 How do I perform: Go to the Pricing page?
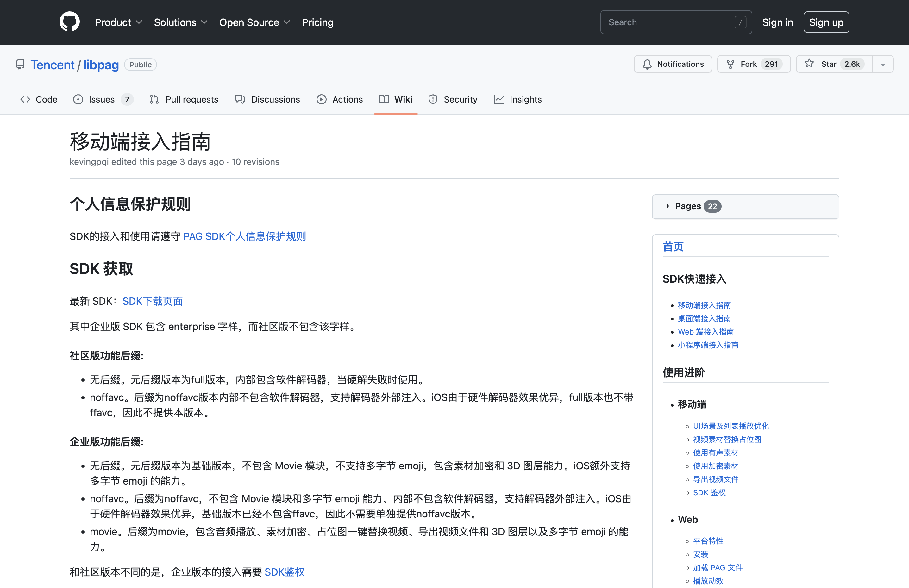317,22
